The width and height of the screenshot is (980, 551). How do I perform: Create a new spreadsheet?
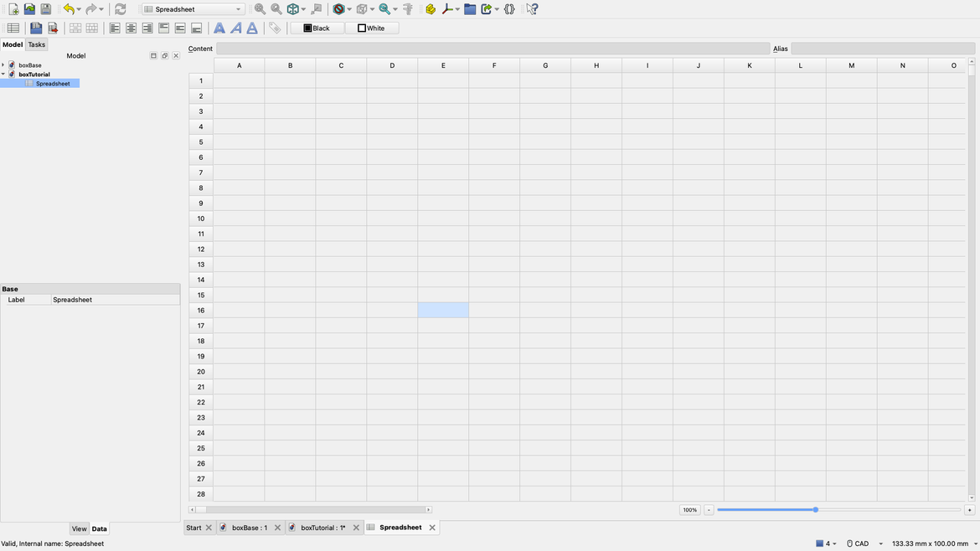click(13, 28)
